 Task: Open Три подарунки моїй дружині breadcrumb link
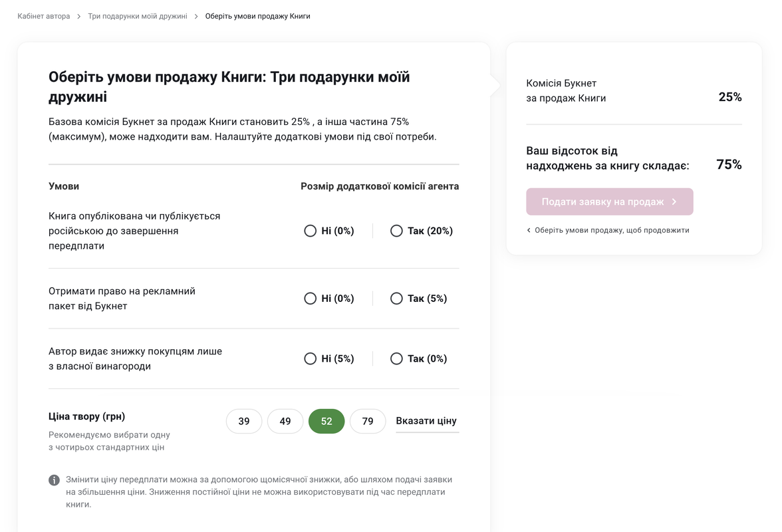pyautogui.click(x=138, y=17)
